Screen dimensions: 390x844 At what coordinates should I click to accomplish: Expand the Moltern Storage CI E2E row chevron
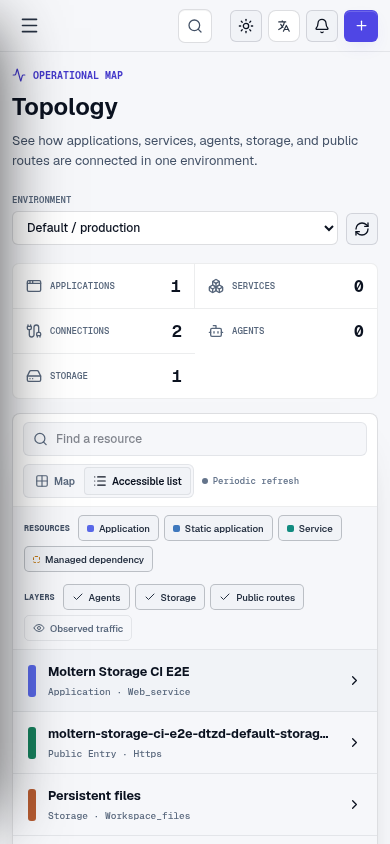coord(354,680)
